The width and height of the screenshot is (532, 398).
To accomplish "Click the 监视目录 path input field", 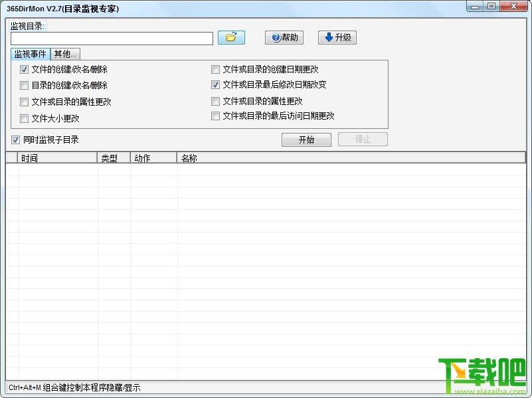I will coord(112,39).
